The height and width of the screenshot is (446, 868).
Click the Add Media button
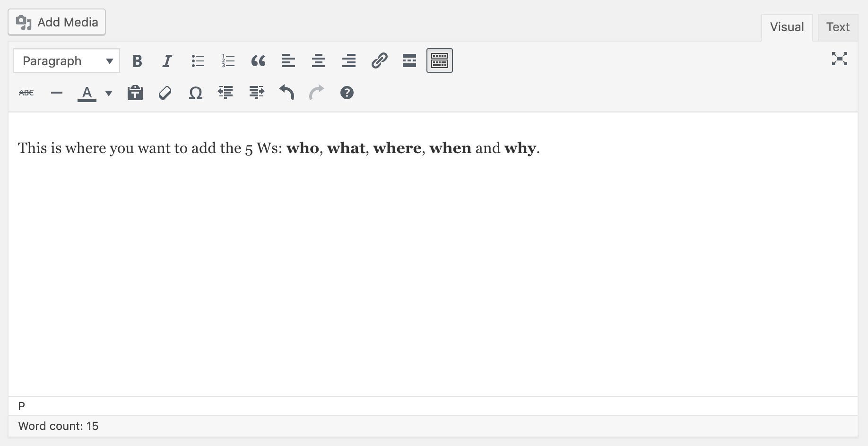click(56, 22)
